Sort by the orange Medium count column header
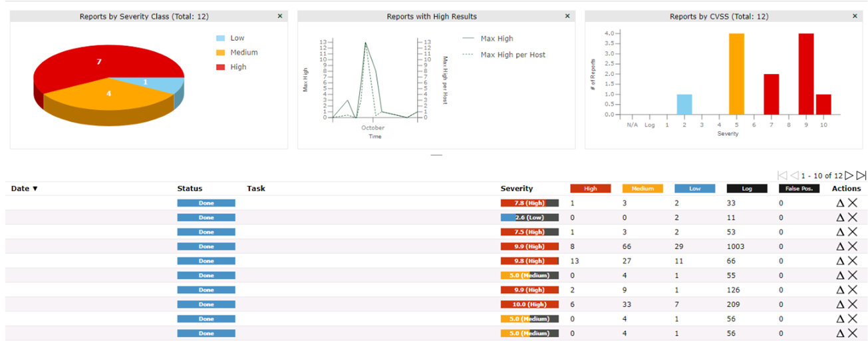This screenshot has width=868, height=341. pos(643,188)
